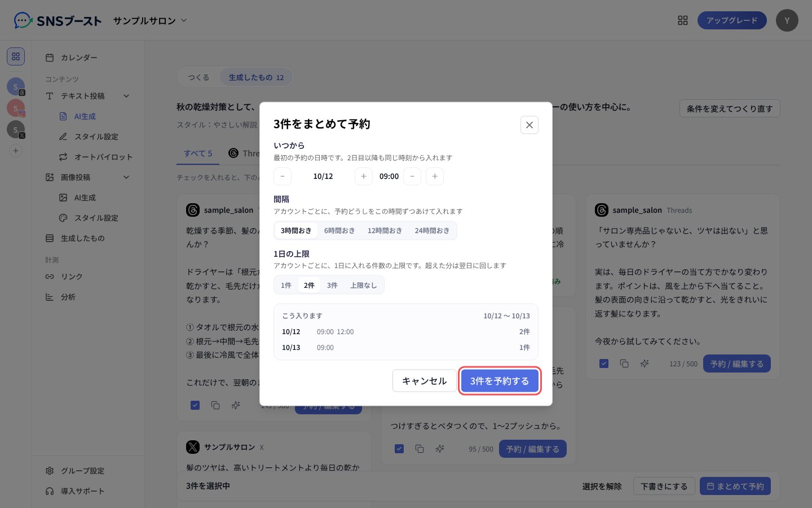Open 導入サポート at sidebar bottom
812x508 pixels.
[x=87, y=491]
